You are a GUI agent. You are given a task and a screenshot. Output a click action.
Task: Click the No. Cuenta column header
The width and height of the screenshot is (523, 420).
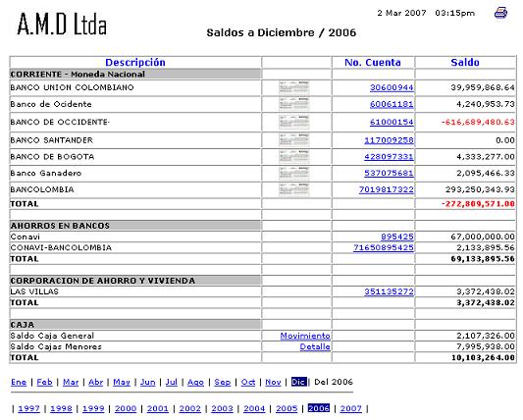373,63
